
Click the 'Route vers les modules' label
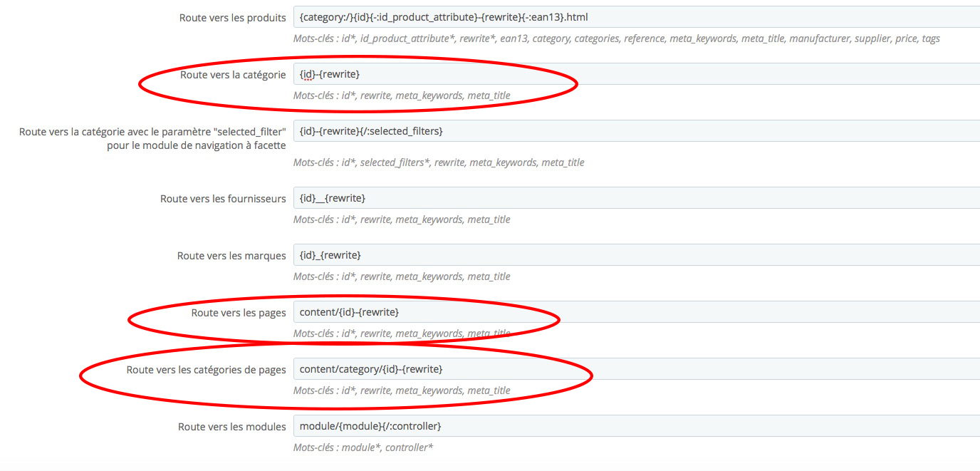click(232, 427)
